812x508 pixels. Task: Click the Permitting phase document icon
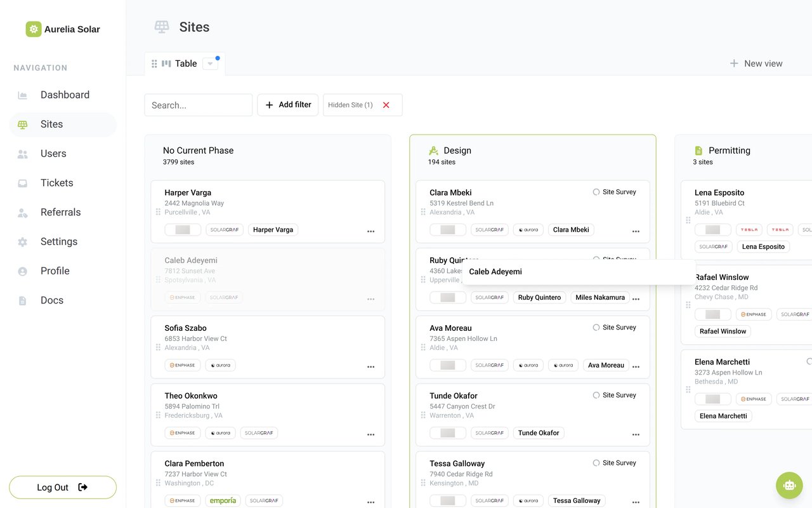698,150
